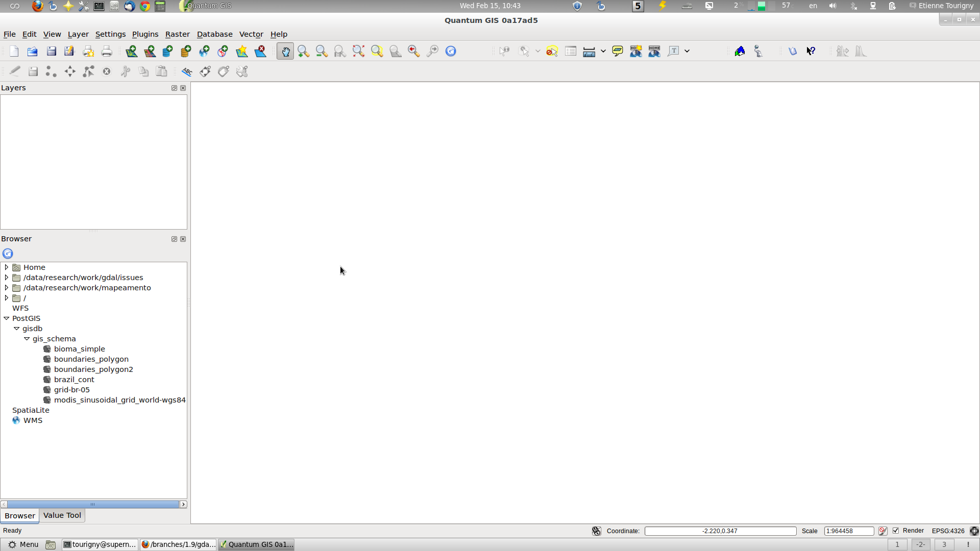
Task: Click the Scale input field
Action: (849, 531)
